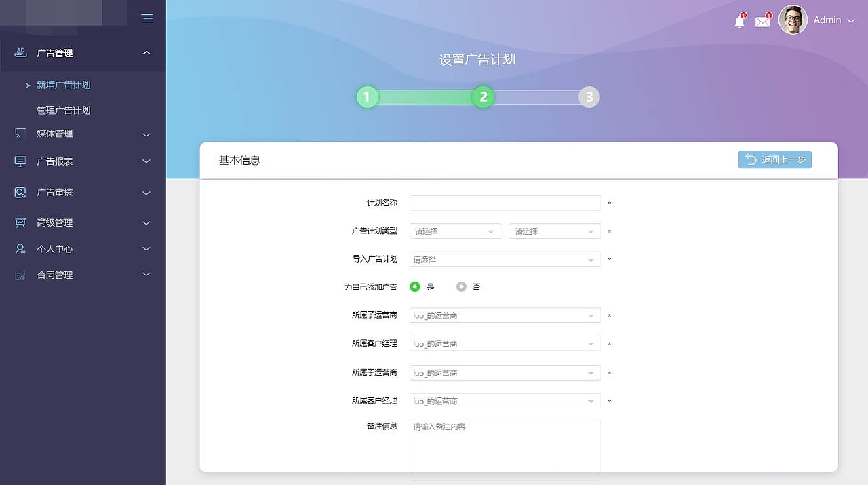Click the Admin user avatar
The height and width of the screenshot is (485, 868).
793,20
